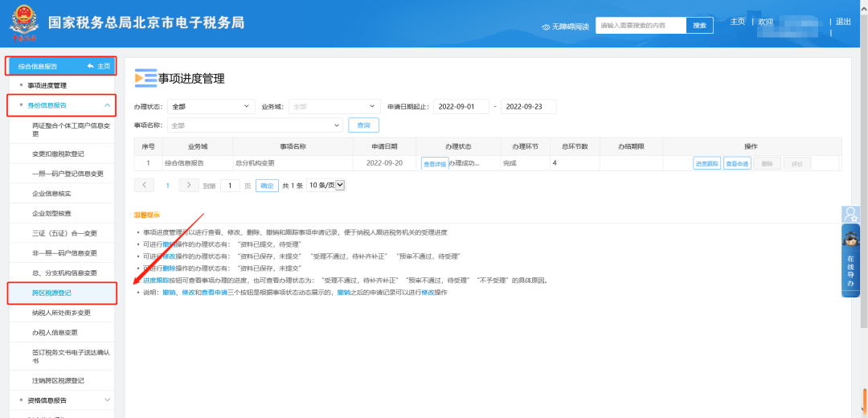
Task: Click the 2022-09-20 date cell
Action: (x=384, y=163)
